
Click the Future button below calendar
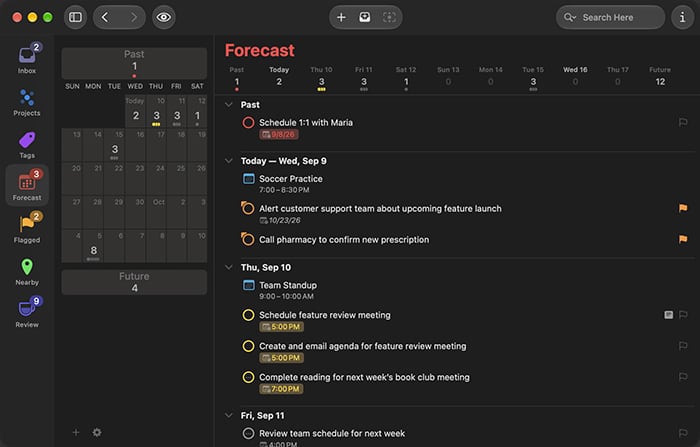[134, 282]
